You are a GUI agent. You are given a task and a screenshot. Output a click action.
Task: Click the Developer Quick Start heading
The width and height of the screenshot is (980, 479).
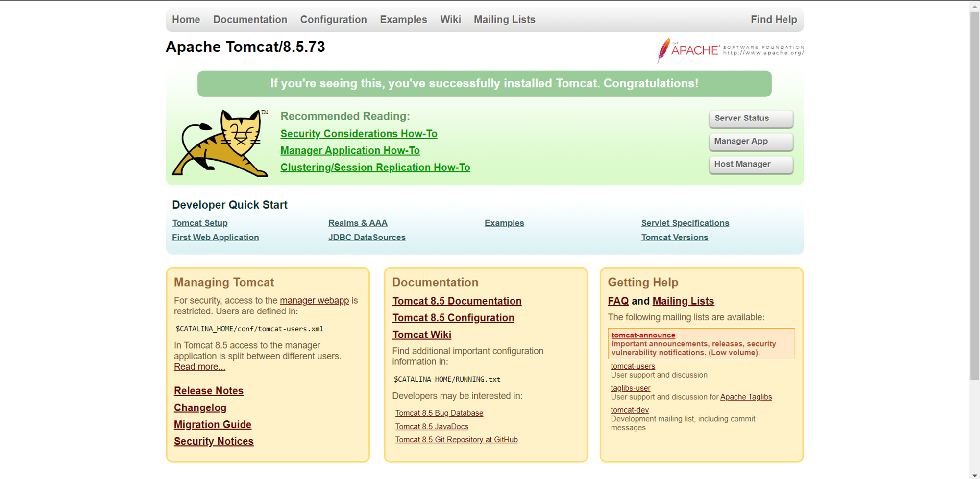point(229,205)
